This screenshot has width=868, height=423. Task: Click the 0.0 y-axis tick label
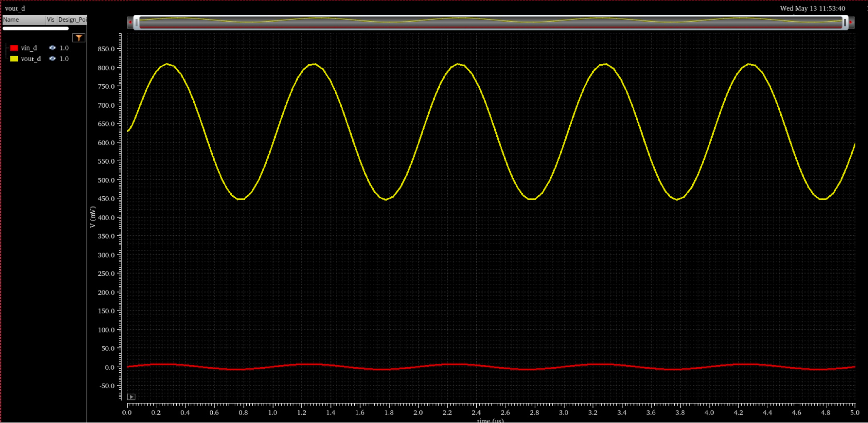pyautogui.click(x=110, y=367)
